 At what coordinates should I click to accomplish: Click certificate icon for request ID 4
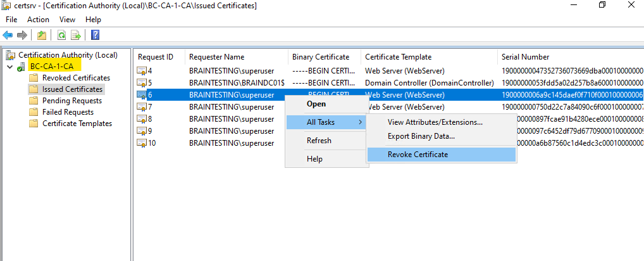click(x=142, y=71)
